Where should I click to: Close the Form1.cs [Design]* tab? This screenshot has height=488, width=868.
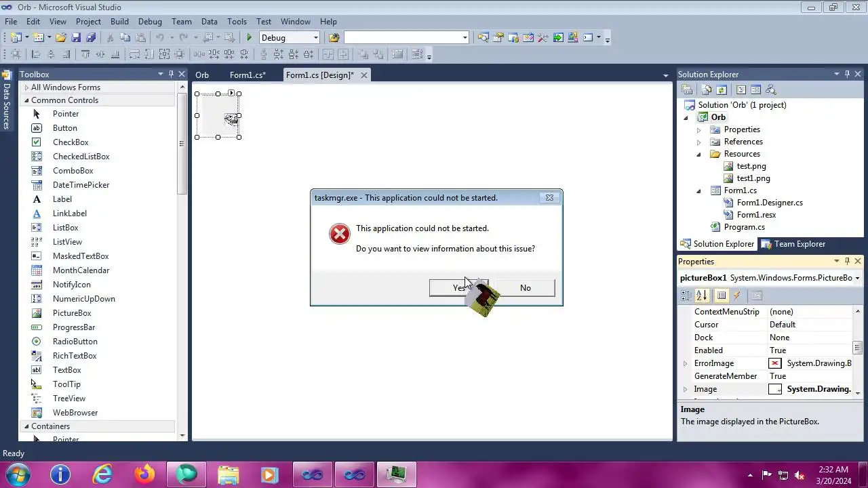(x=363, y=75)
